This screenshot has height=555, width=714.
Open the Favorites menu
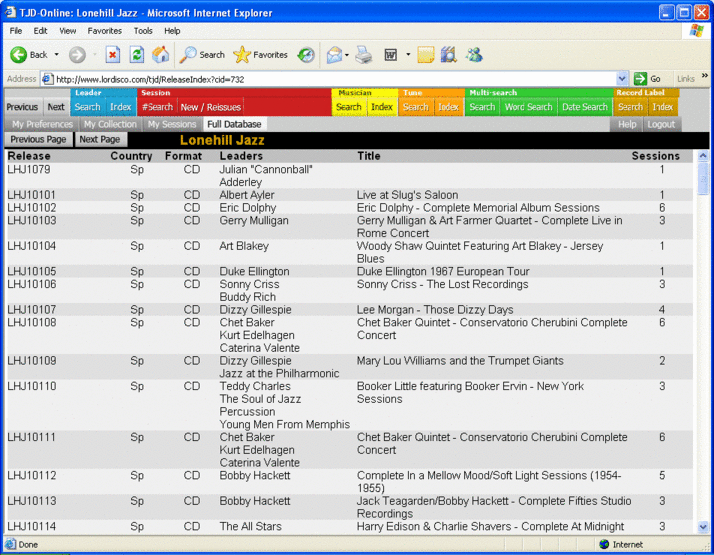(x=105, y=31)
